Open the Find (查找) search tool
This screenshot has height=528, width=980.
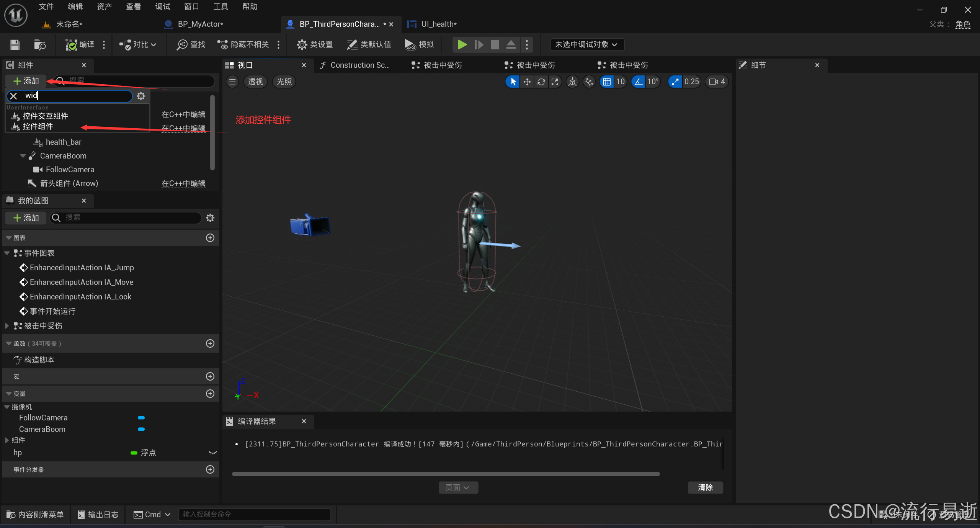tap(191, 45)
